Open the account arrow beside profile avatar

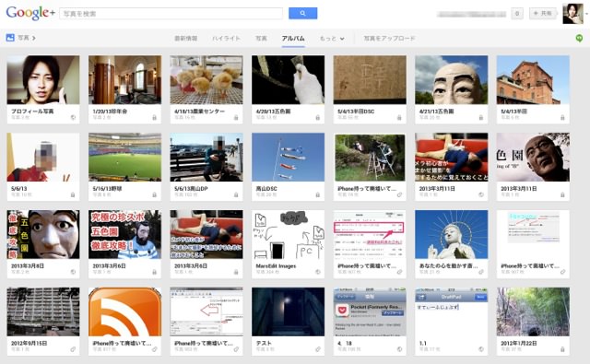coord(586,14)
